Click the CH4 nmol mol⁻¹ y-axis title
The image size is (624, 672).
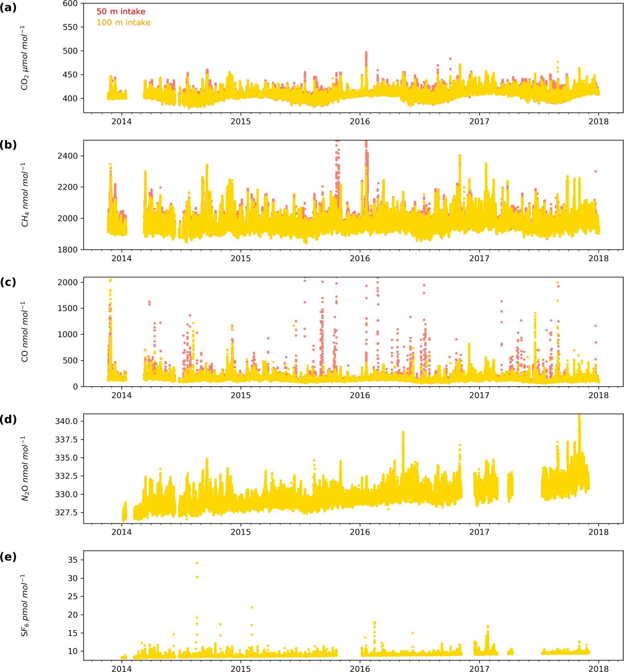pyautogui.click(x=25, y=195)
